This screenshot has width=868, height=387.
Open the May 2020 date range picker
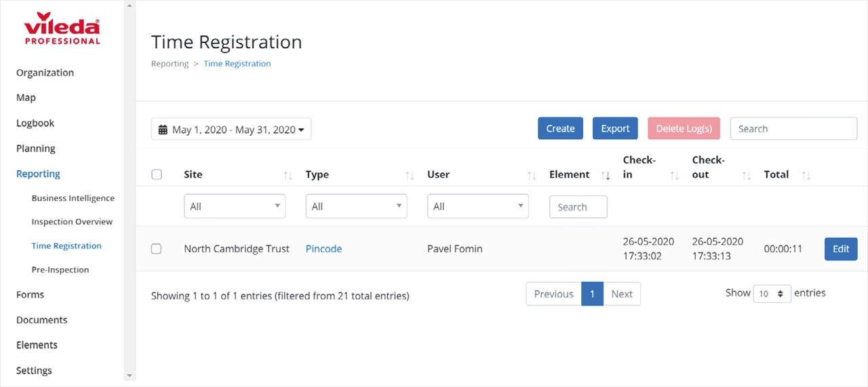coord(231,129)
